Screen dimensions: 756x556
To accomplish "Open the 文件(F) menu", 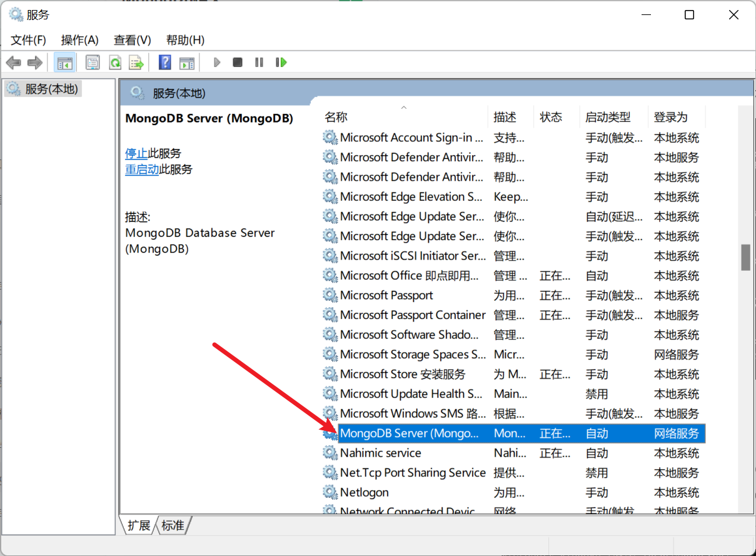I will point(29,40).
